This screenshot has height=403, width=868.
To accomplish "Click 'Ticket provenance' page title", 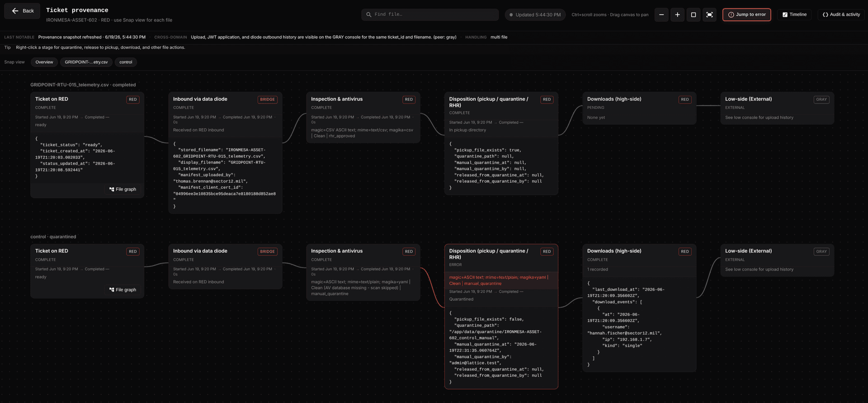I will click(x=77, y=10).
